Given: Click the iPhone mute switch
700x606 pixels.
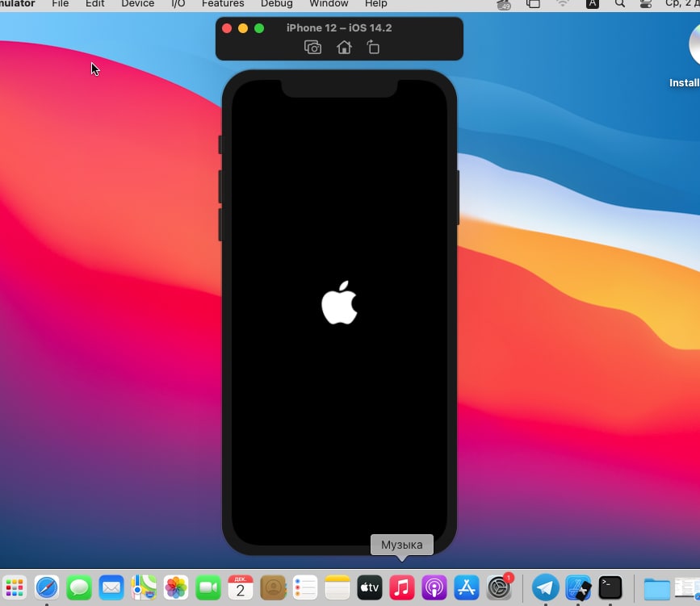Looking at the screenshot, I should [x=220, y=144].
